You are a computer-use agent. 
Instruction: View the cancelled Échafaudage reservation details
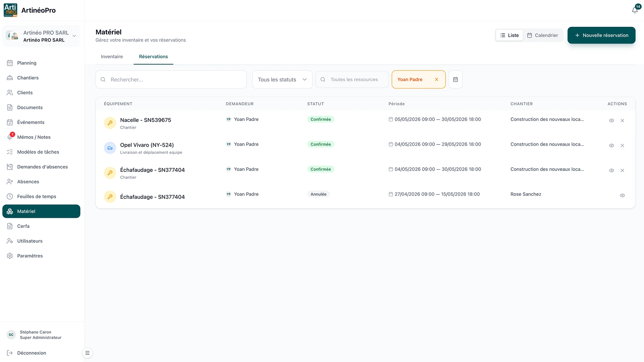[x=622, y=195]
